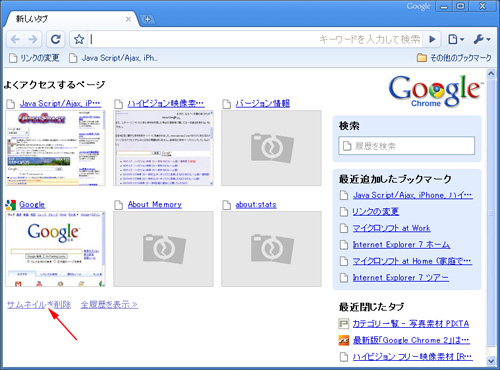Screen dimensions: 500x370
Task: Open the Java Script/Ajax most visited link
Action: tap(60, 103)
